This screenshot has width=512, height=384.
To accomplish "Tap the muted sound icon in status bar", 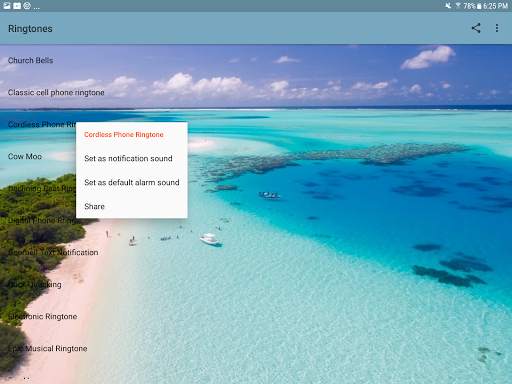I will (x=448, y=6).
